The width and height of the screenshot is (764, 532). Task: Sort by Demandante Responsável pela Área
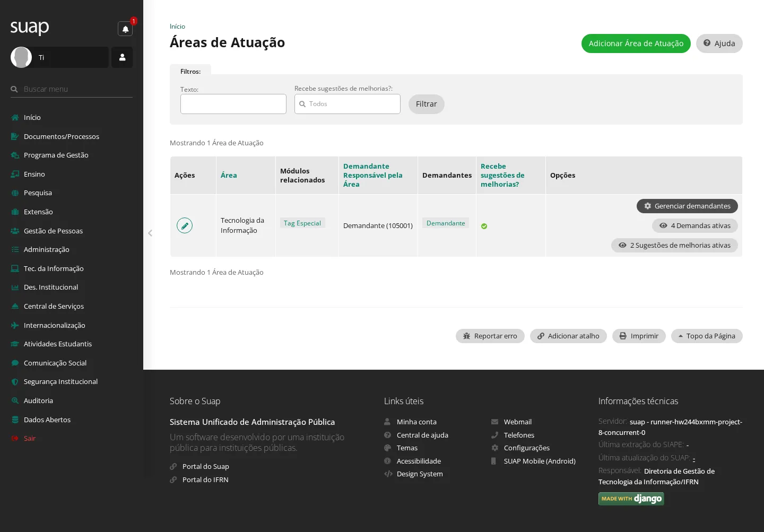pyautogui.click(x=373, y=175)
